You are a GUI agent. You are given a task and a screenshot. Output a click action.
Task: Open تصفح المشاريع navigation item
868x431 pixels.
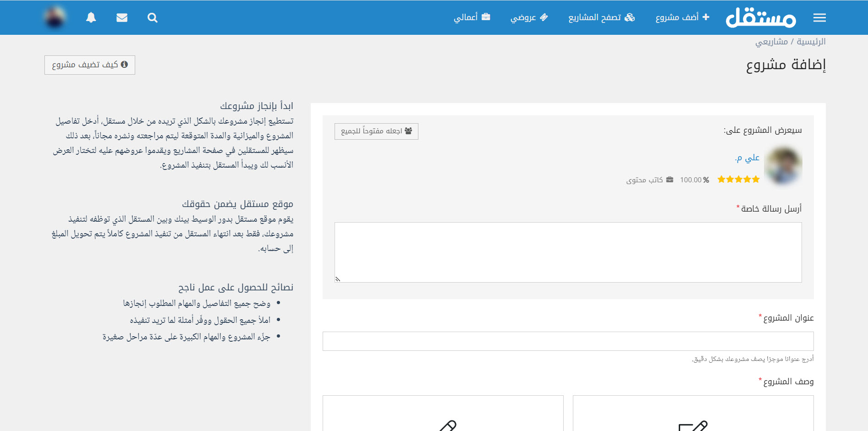tap(601, 17)
